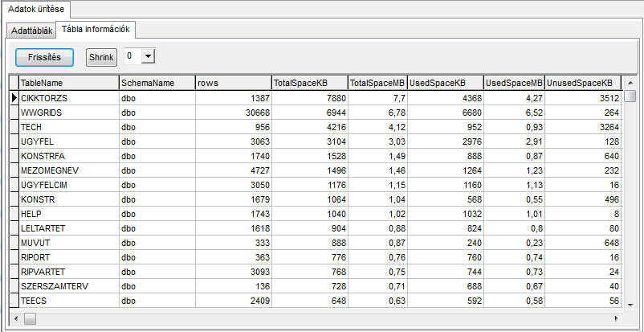Click UnusedSpaceKB value 3512
This screenshot has width=644, height=332.
583,98
